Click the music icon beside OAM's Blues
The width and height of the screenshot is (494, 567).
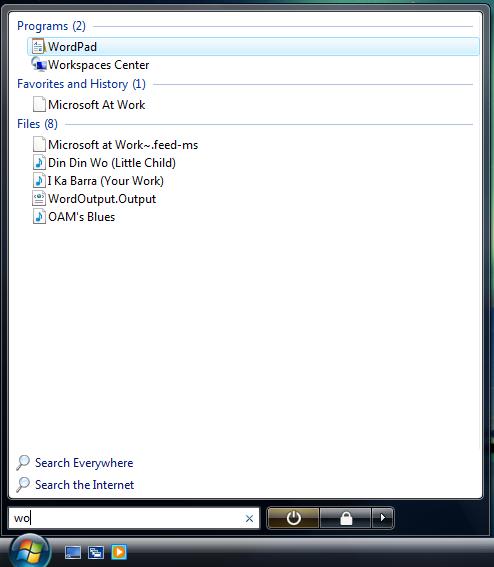[x=39, y=217]
